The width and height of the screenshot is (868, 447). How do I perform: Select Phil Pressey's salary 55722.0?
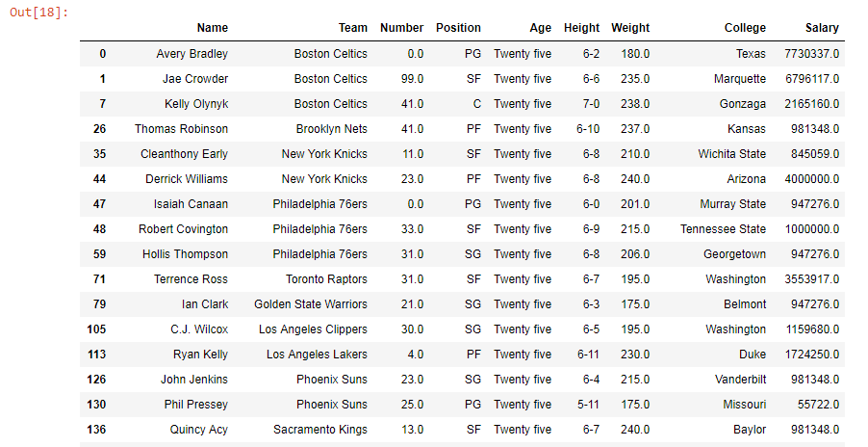tap(818, 405)
